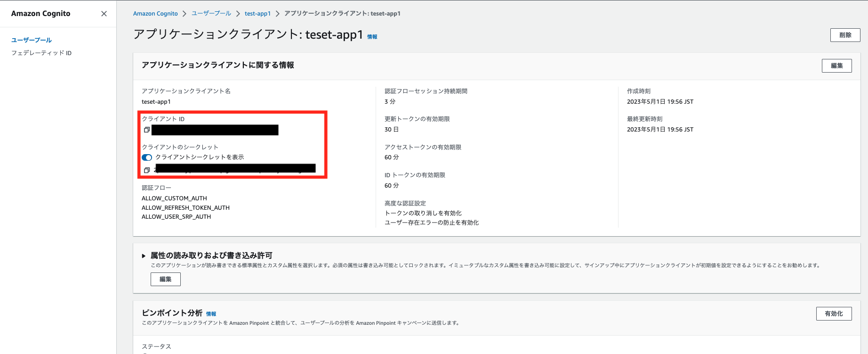The height and width of the screenshot is (354, 868).
Task: Enable Pinpoint analytics with 有効化 button
Action: tap(834, 313)
